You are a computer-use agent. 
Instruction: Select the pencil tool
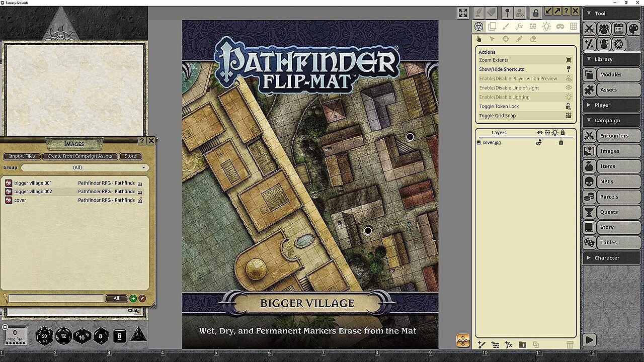point(519,39)
